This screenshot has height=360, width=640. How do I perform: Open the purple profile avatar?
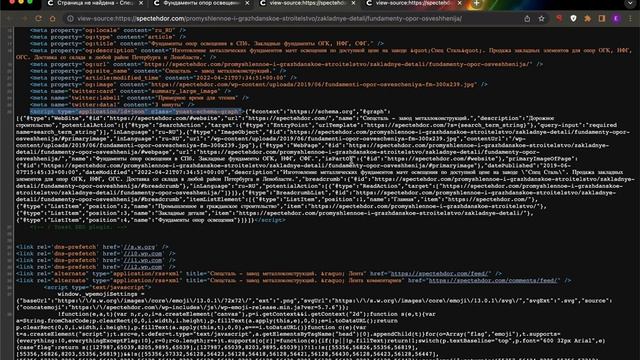pyautogui.click(x=616, y=18)
